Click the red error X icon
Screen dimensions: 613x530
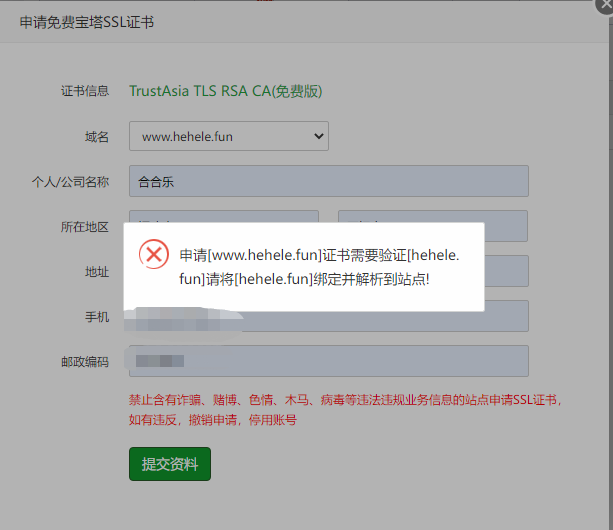click(154, 254)
